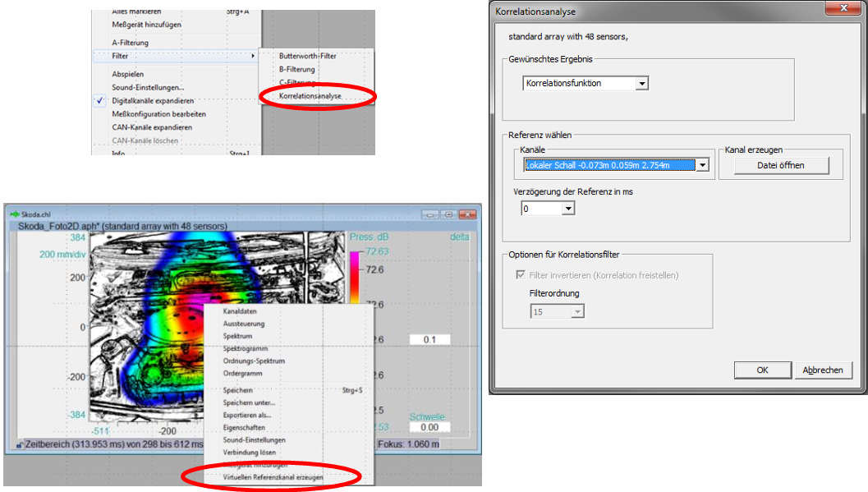Choose Exportieren als... entry

[x=247, y=415]
